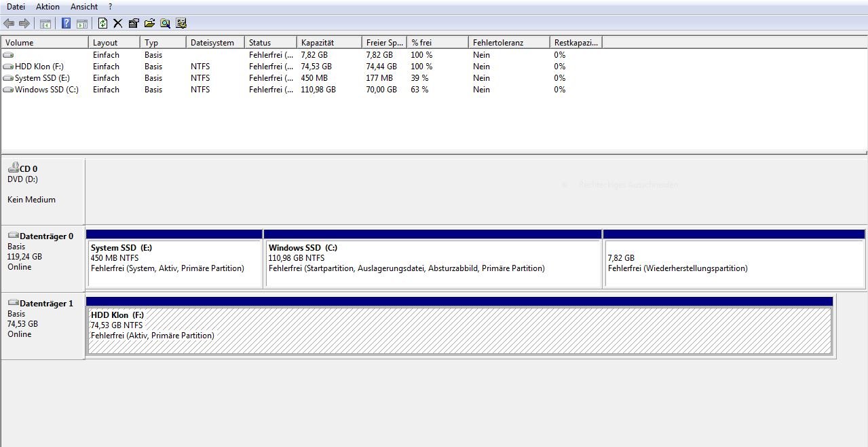Image resolution: width=868 pixels, height=447 pixels.
Task: Select Windows SSD (C:) row in volume list
Action: click(x=46, y=90)
